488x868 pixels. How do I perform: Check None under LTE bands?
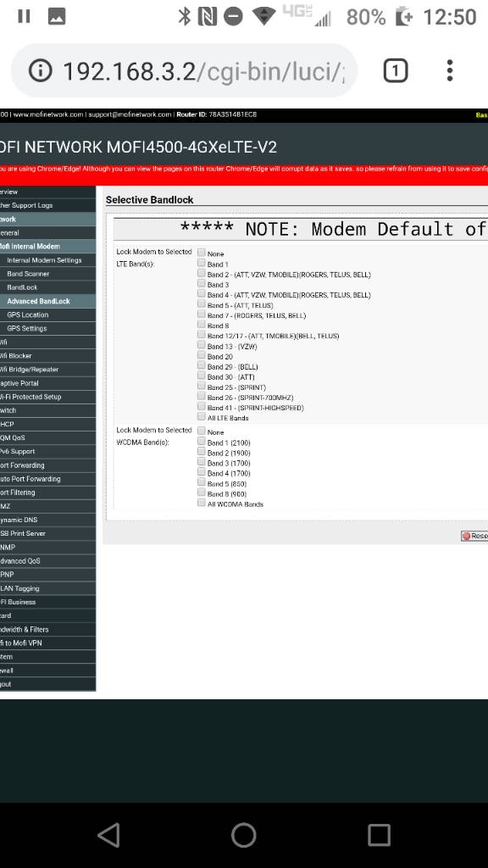pyautogui.click(x=202, y=253)
